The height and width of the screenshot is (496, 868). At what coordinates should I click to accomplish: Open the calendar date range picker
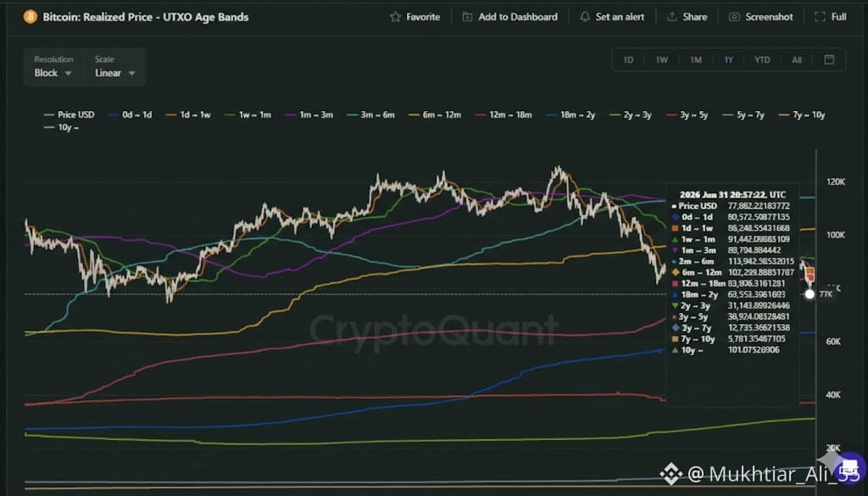click(x=829, y=60)
